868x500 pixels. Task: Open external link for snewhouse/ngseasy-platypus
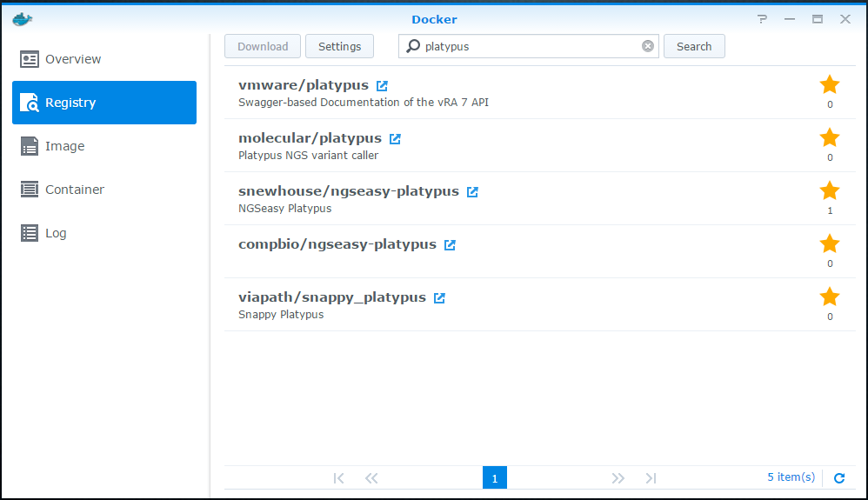click(472, 192)
